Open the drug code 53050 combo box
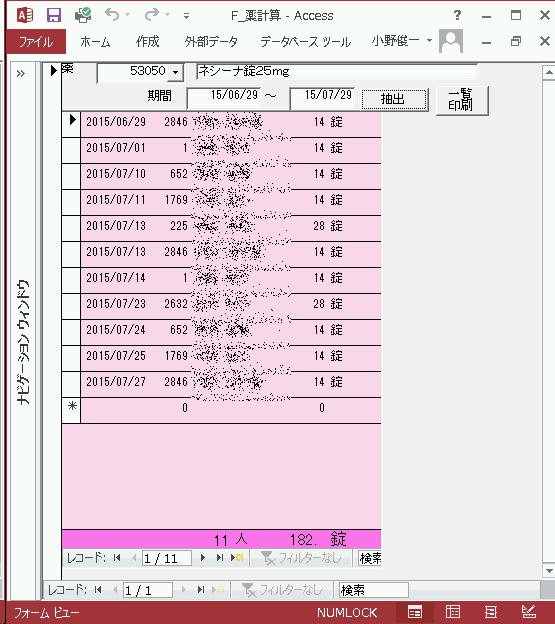Viewport: 555px width, 624px height. [x=175, y=72]
